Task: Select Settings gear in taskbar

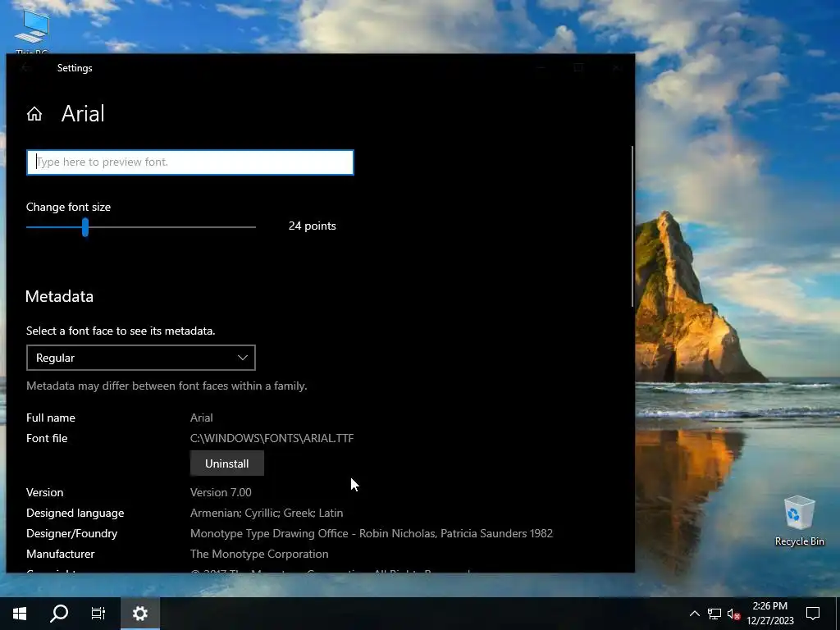Action: click(x=139, y=614)
